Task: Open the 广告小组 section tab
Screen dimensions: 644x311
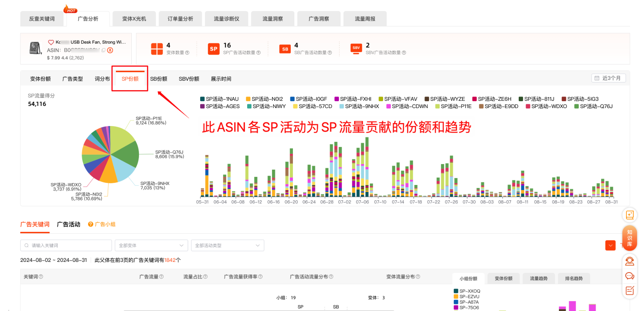Action: (105, 224)
